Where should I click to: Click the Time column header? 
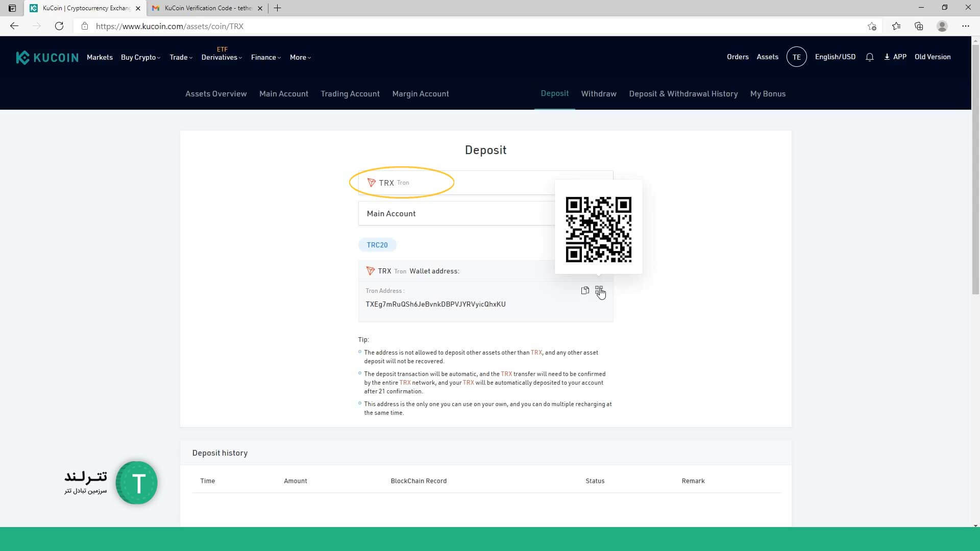[x=208, y=481]
